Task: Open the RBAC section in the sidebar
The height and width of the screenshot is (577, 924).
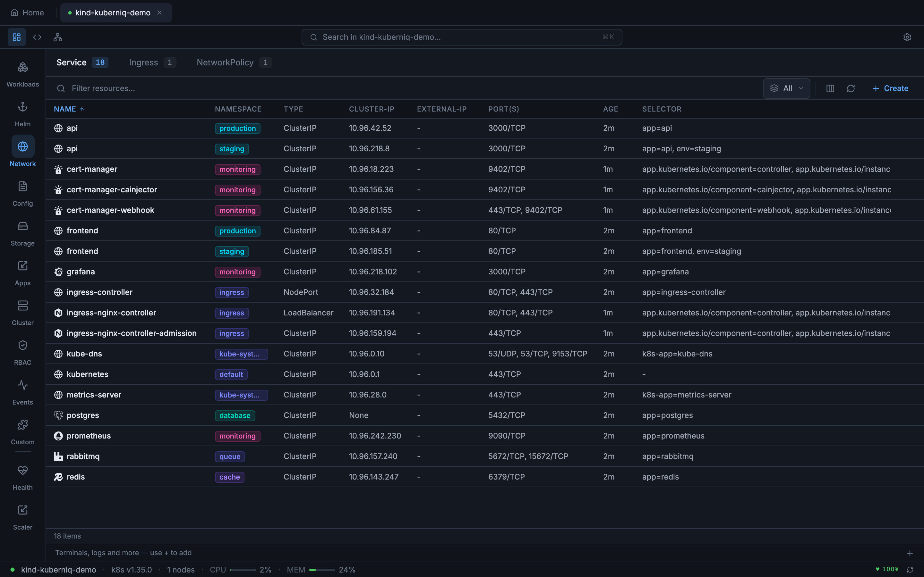Action: pyautogui.click(x=22, y=352)
